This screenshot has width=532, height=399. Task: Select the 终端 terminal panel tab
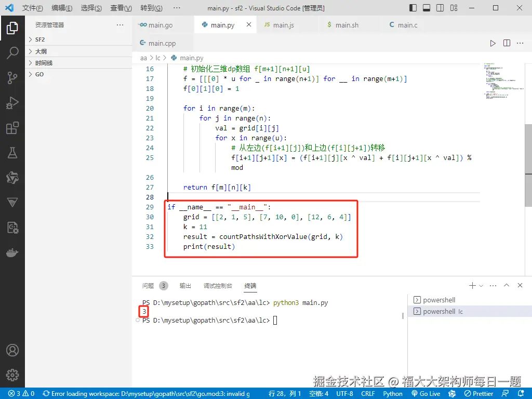click(x=250, y=286)
